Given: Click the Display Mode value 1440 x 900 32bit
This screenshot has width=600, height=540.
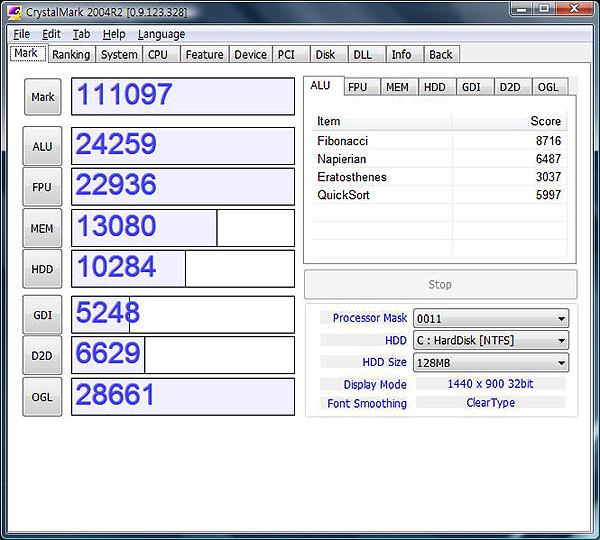Looking at the screenshot, I should pyautogui.click(x=491, y=383).
